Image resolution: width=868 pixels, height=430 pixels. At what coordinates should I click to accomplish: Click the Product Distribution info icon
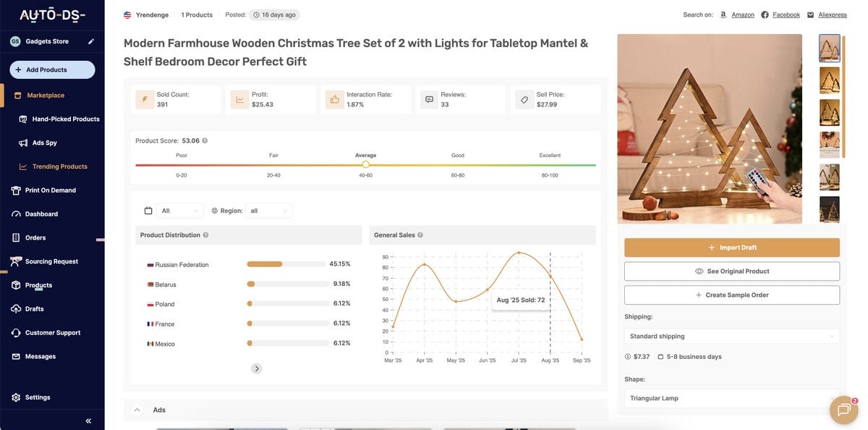pos(206,235)
